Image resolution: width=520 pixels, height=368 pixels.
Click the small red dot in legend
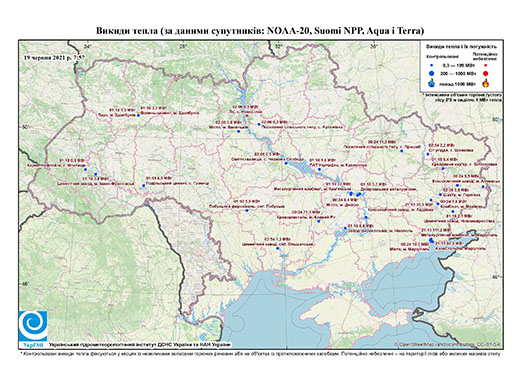click(x=485, y=65)
